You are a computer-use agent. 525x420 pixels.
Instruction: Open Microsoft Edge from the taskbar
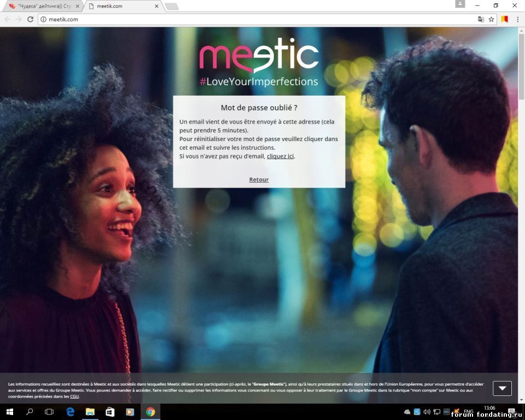[70, 412]
